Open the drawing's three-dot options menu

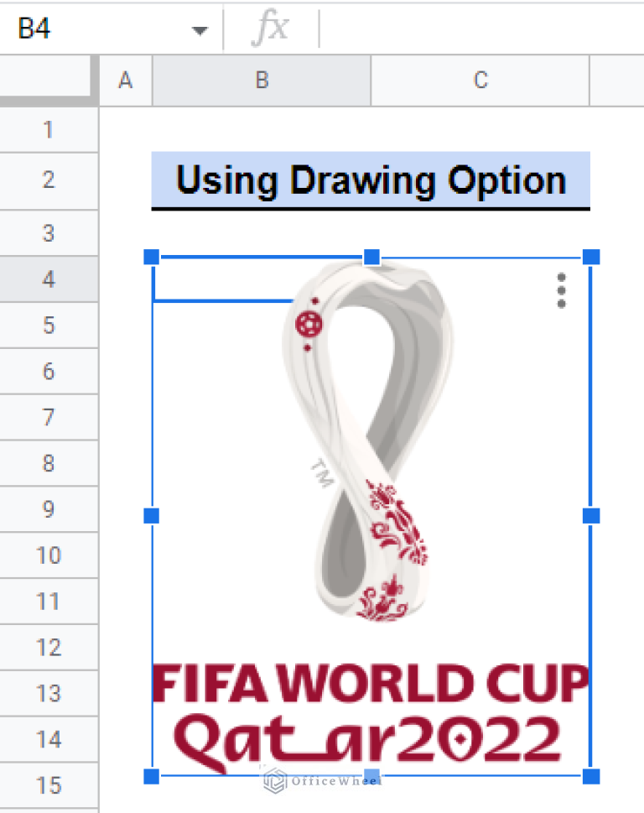click(560, 290)
